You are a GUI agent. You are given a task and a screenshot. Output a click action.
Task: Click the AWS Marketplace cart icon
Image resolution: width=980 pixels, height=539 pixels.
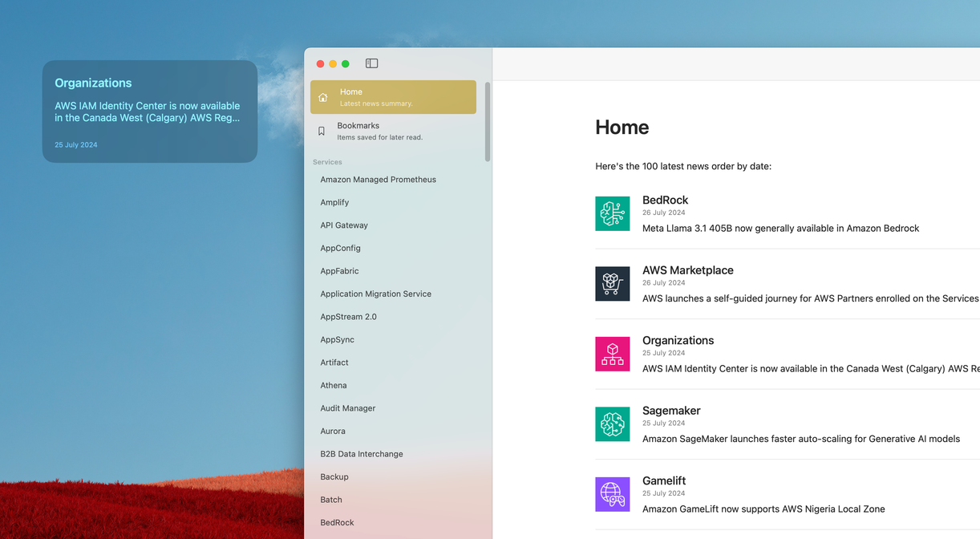[x=612, y=284]
